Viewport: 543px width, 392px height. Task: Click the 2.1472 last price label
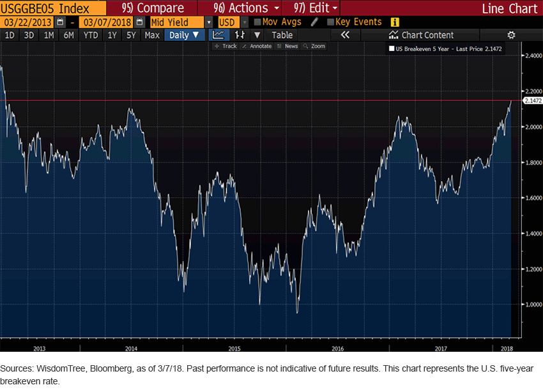[x=533, y=100]
